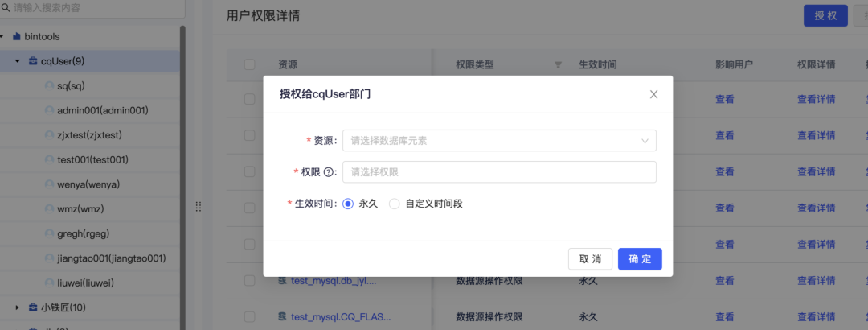Click 取消 in the dialog
Image resolution: width=868 pixels, height=330 pixels.
point(590,259)
